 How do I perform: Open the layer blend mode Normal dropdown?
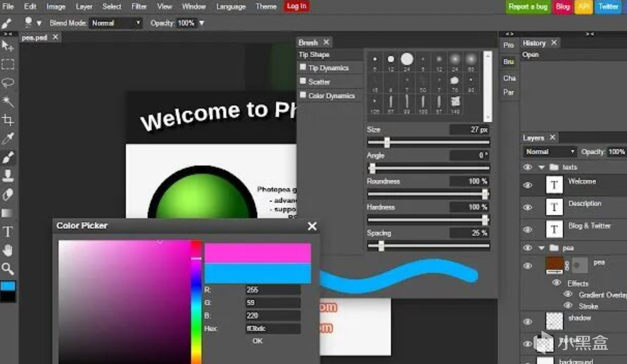pos(550,151)
